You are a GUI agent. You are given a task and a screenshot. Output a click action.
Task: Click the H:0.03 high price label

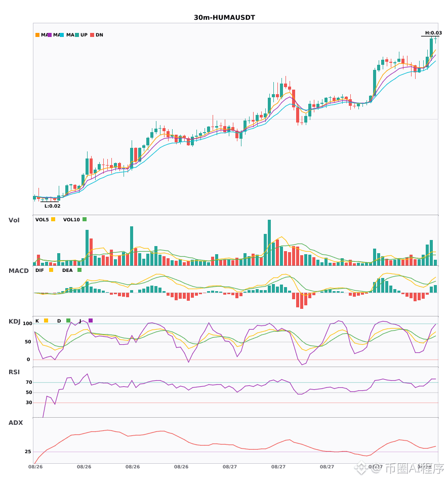coord(433,33)
